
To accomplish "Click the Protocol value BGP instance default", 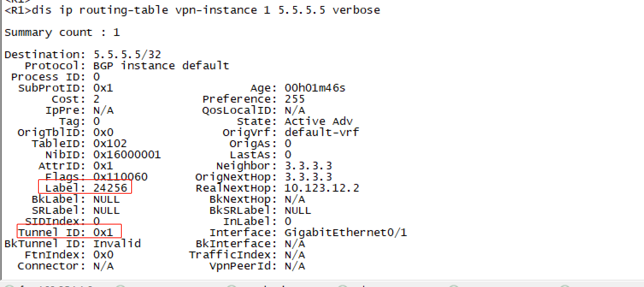I will point(161,66).
